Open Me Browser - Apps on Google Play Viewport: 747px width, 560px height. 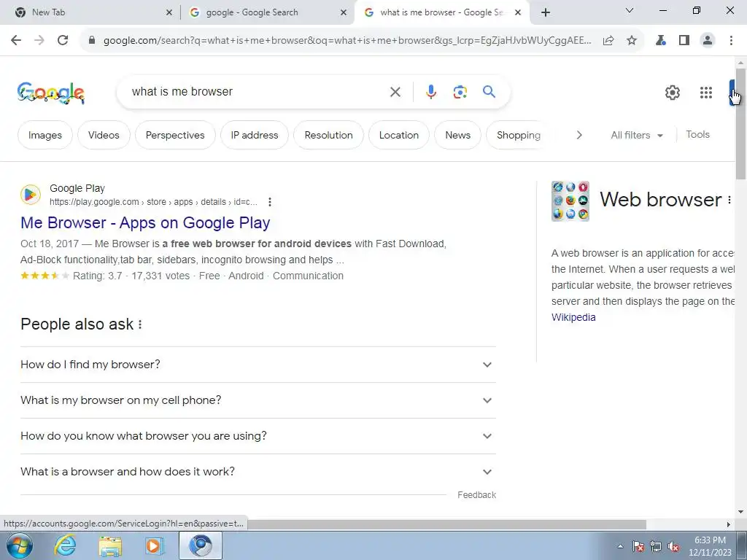click(145, 223)
